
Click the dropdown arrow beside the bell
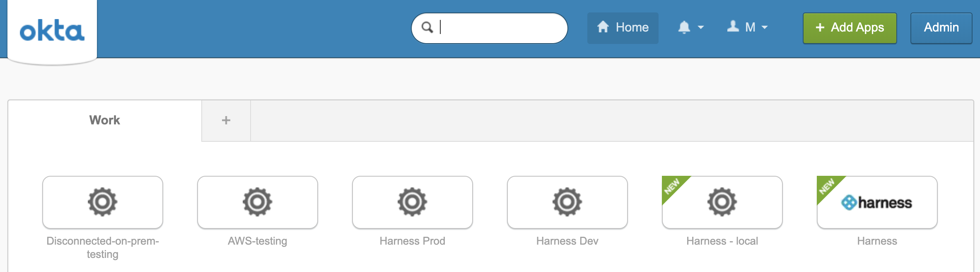click(701, 27)
